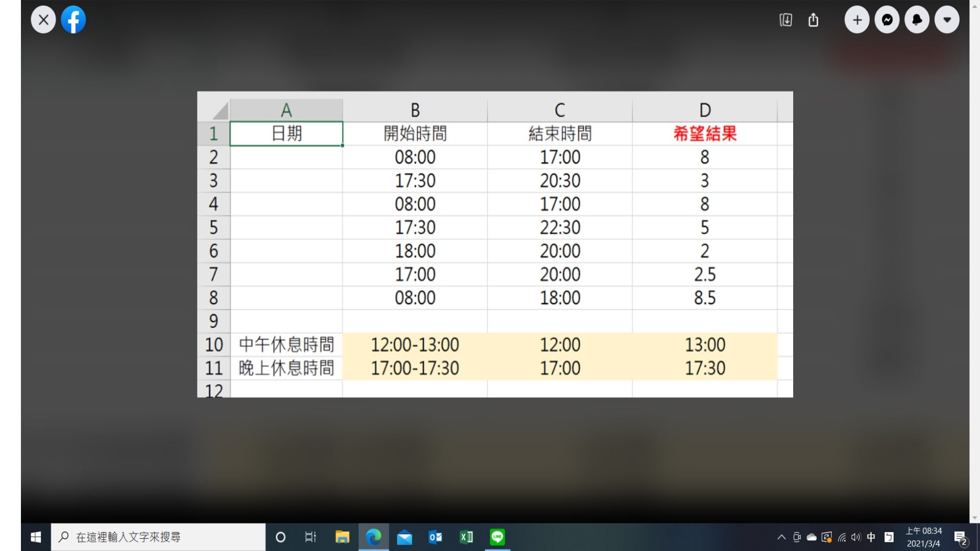Image resolution: width=980 pixels, height=551 pixels.
Task: Click the page's vertical scrollbar
Action: click(974, 261)
